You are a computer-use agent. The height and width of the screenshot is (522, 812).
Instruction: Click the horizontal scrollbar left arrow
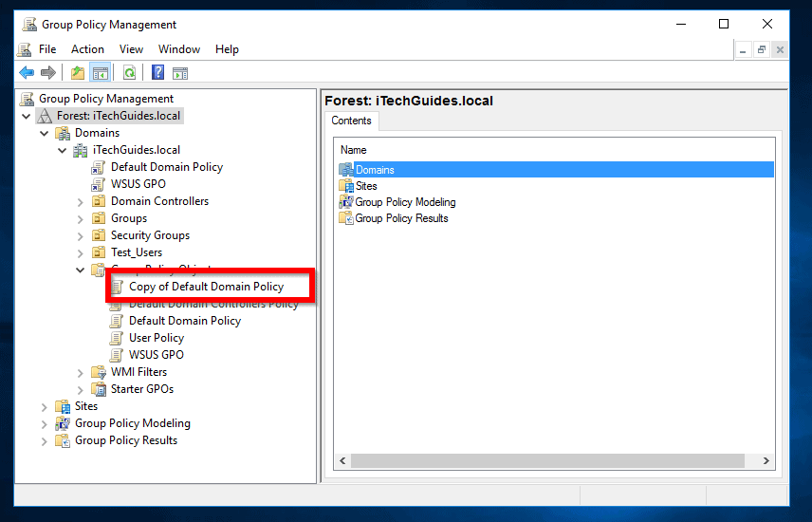[342, 461]
